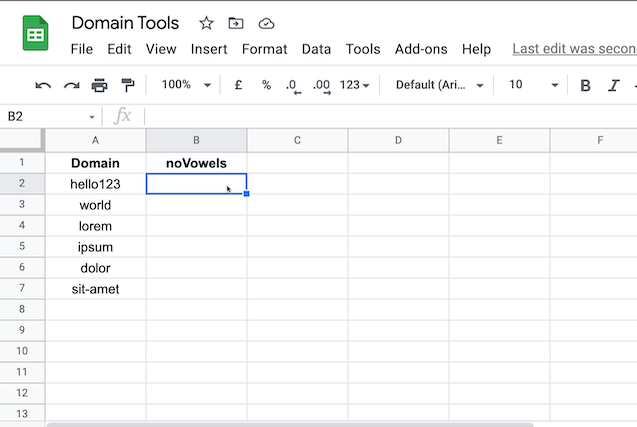
Task: Open the Google Sheets home icon
Action: (35, 33)
